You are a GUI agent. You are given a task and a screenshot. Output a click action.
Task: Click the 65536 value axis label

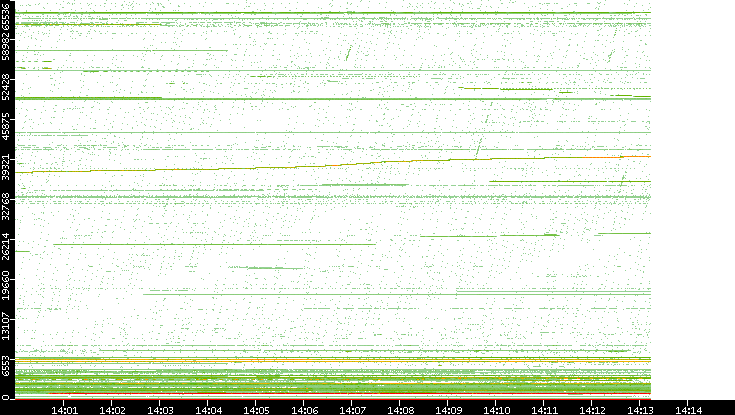pyautogui.click(x=7, y=18)
